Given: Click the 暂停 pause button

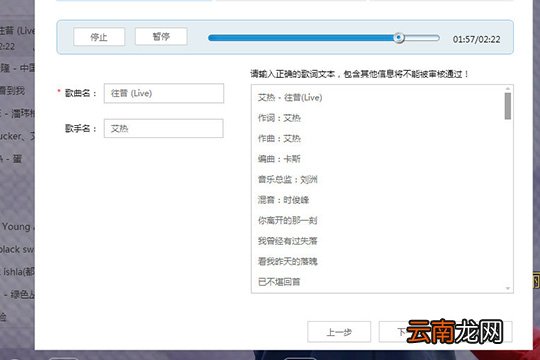Looking at the screenshot, I should [x=161, y=36].
